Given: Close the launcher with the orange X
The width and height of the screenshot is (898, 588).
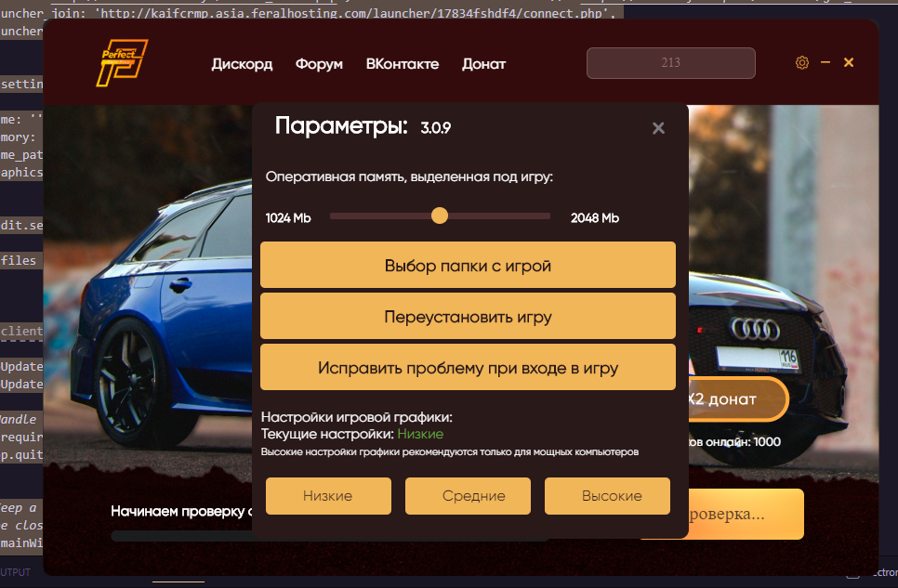Looking at the screenshot, I should [849, 62].
